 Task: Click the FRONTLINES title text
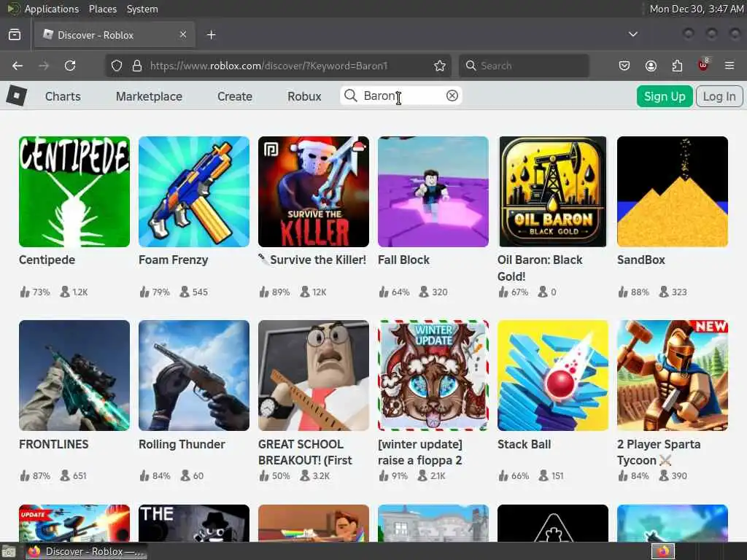point(54,444)
